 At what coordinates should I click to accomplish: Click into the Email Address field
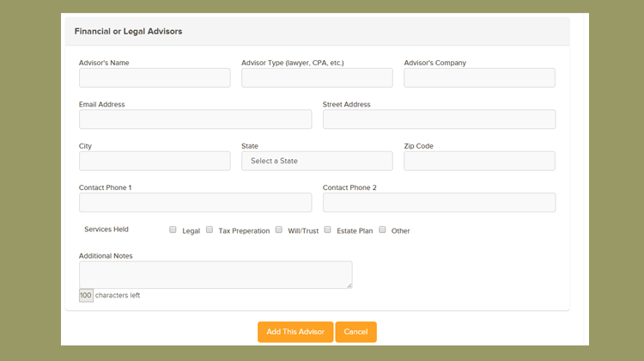(x=195, y=119)
